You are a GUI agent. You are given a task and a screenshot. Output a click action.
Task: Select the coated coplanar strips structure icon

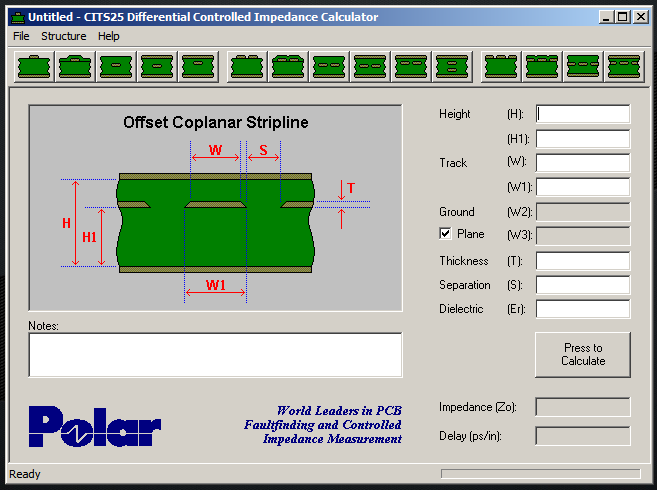coord(542,66)
